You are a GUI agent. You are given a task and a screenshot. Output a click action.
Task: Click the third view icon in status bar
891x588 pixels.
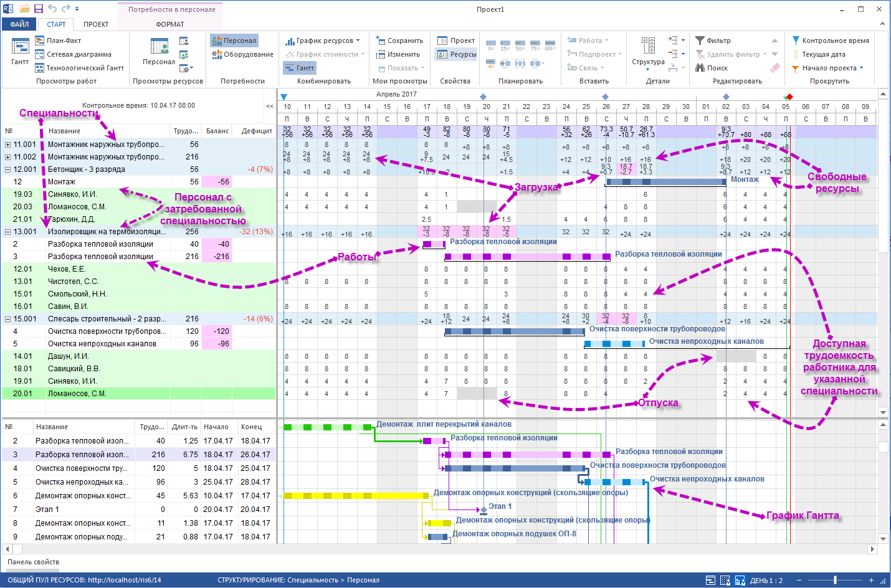pos(740,581)
